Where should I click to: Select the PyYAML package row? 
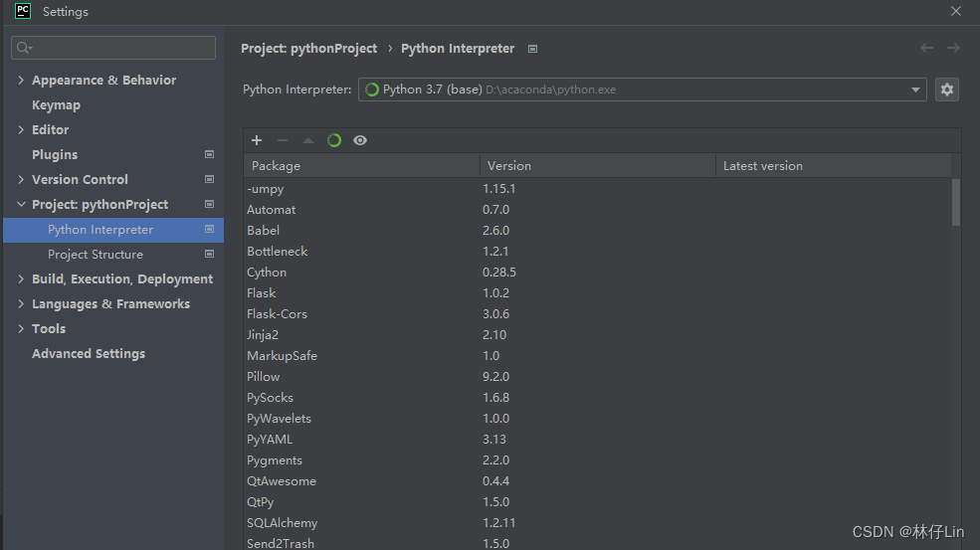598,440
